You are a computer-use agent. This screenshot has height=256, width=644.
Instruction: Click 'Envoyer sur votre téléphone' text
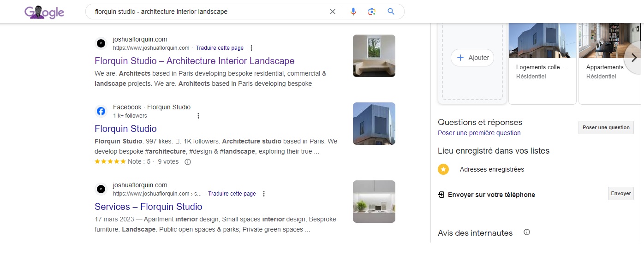pos(492,195)
